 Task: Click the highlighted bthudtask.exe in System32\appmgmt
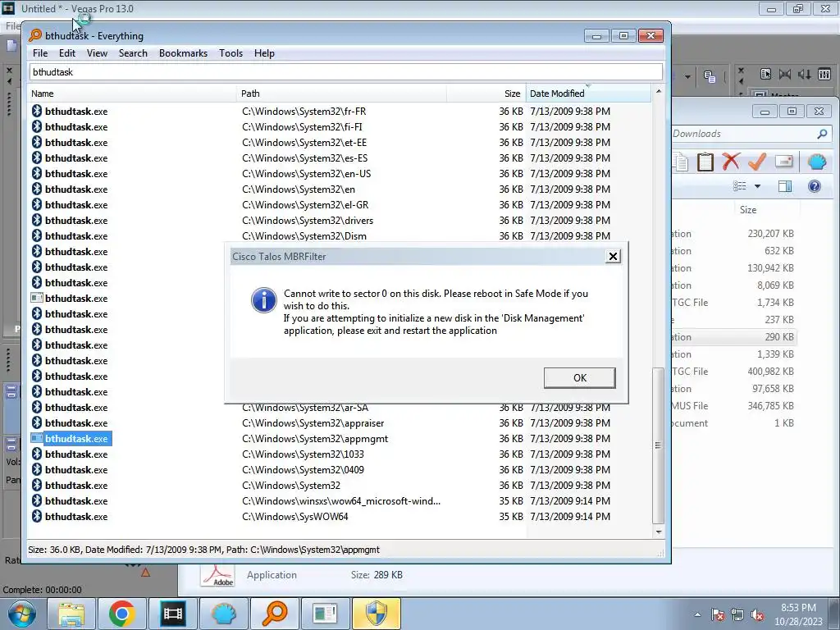tap(76, 438)
